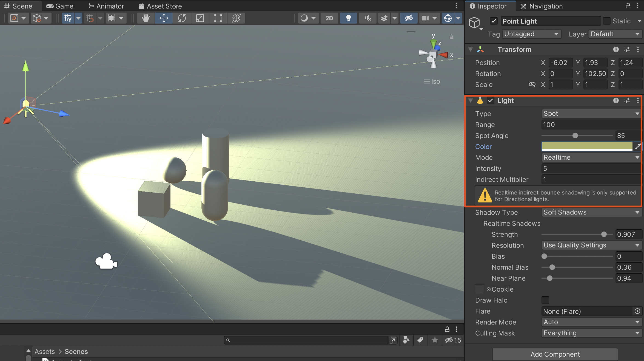
Task: Collapse the Transform component
Action: (471, 50)
